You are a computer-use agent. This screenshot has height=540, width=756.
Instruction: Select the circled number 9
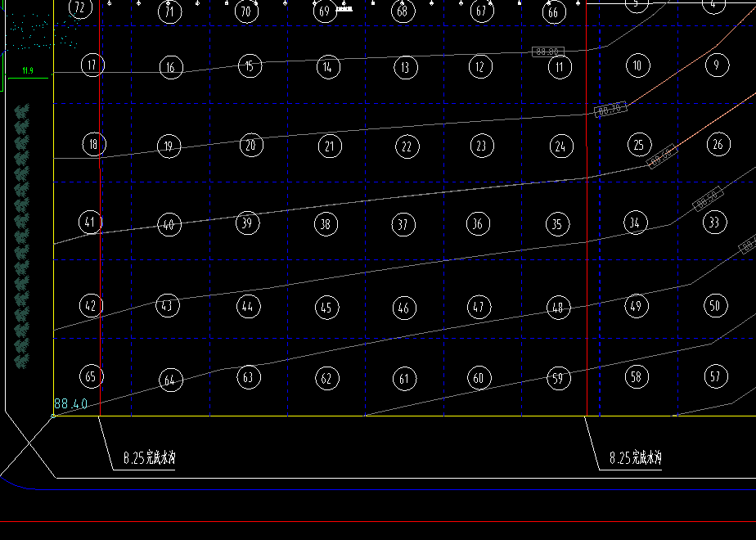(x=717, y=65)
